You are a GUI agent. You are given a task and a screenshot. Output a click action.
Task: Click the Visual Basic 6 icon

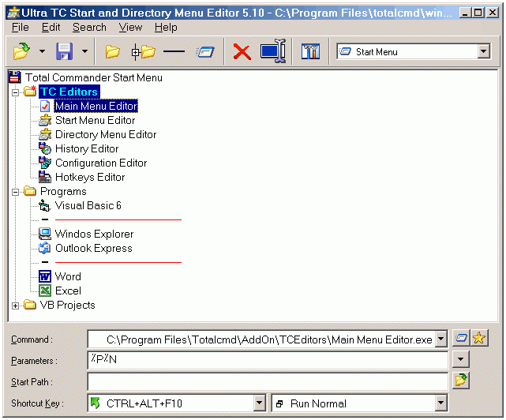point(44,205)
